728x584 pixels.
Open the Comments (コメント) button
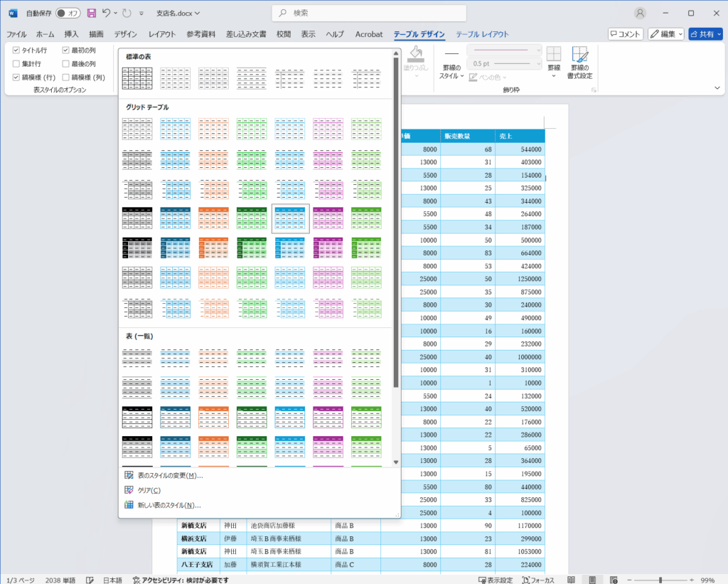[x=626, y=34]
